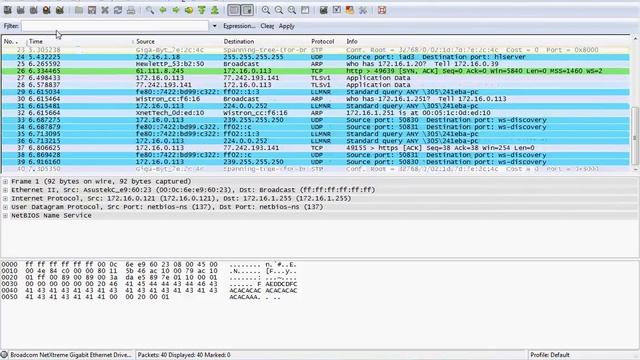The height and width of the screenshot is (360, 640).
Task: Print packets toolbar icon
Action: pos(131,10)
